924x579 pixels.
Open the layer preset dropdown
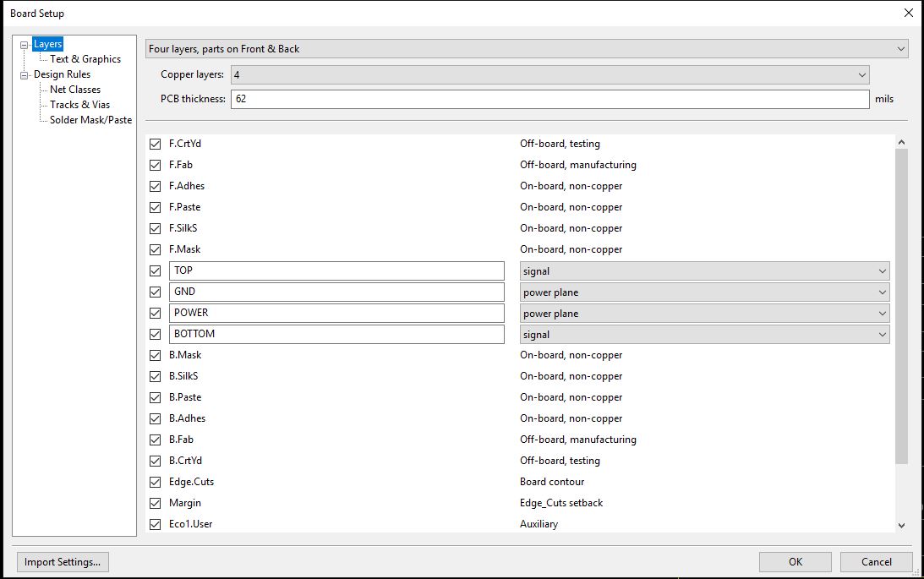[x=527, y=49]
